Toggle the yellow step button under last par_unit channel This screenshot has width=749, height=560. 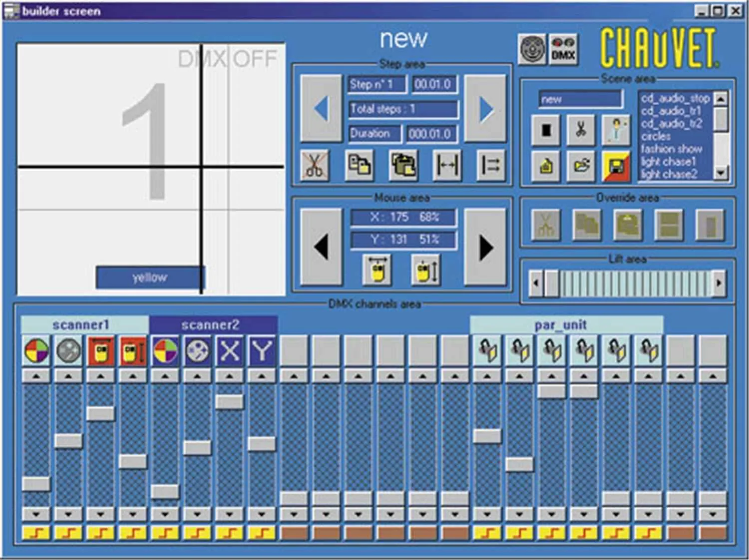[648, 533]
